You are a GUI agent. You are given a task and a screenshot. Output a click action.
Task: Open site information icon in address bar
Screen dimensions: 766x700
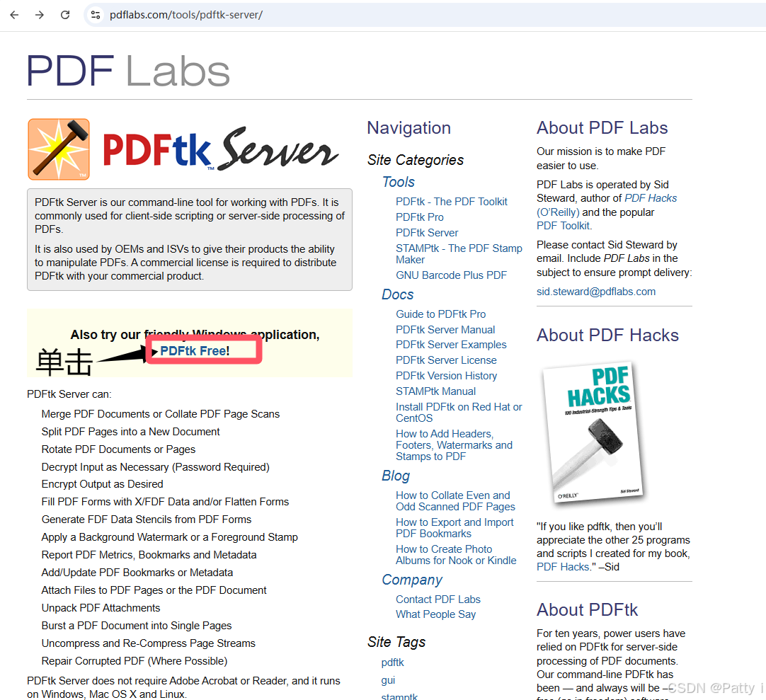click(96, 15)
